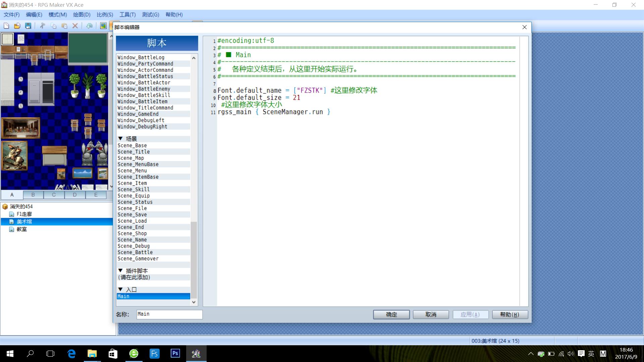Save the project with floppy icon
The height and width of the screenshot is (362, 644).
(28, 26)
